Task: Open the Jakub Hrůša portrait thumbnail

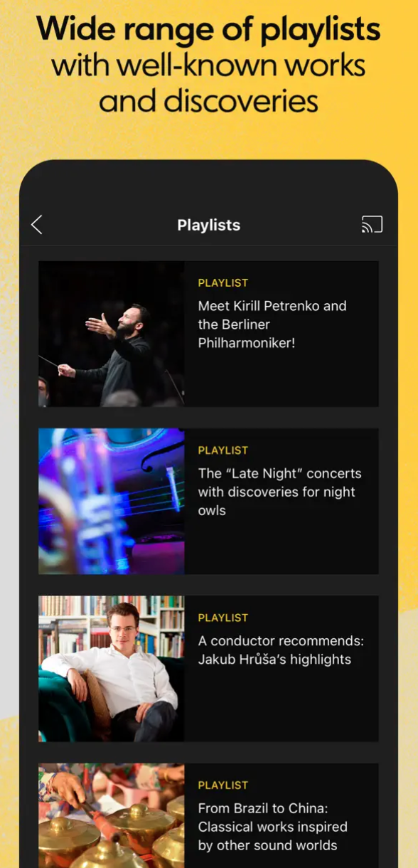Action: click(112, 669)
